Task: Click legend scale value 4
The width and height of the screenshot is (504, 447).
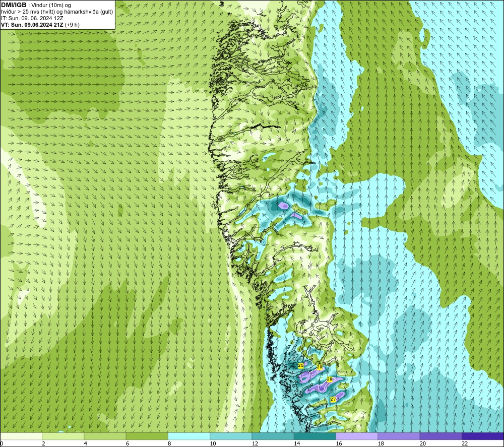Action: [86, 444]
